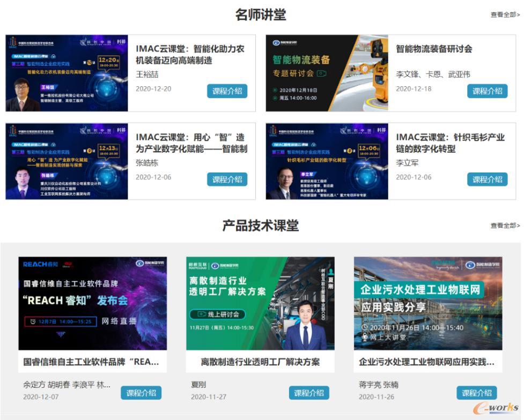Select date 2020-12-06 under 张皓栋
Image resolution: width=524 pixels, height=420 pixels.
[153, 177]
